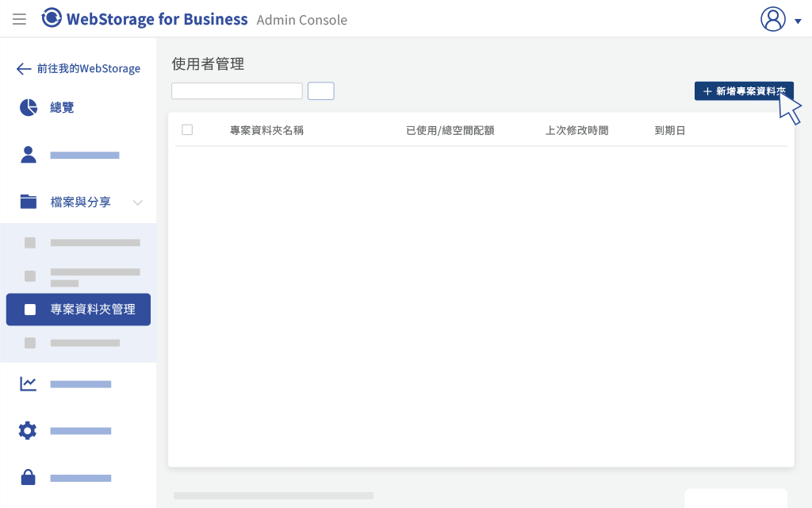Viewport: 812px width, 508px height.
Task: Click the 已使用/總空間配額 column header
Action: (x=450, y=131)
